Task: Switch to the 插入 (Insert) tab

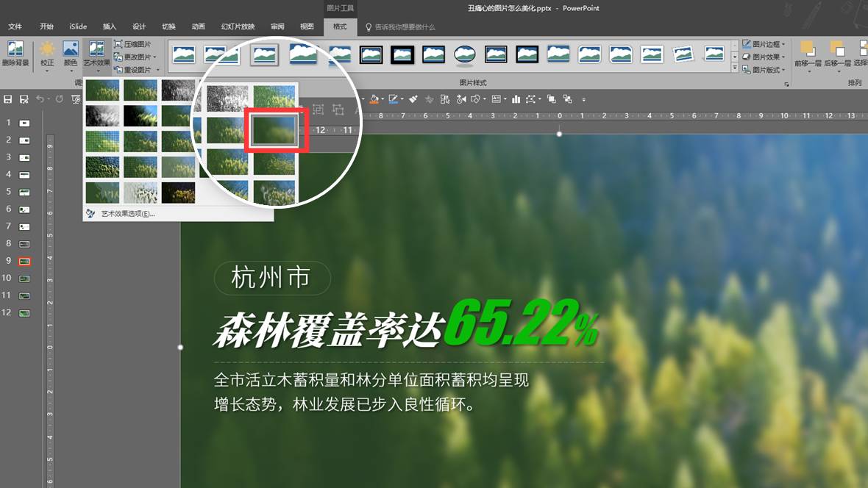Action: [110, 26]
